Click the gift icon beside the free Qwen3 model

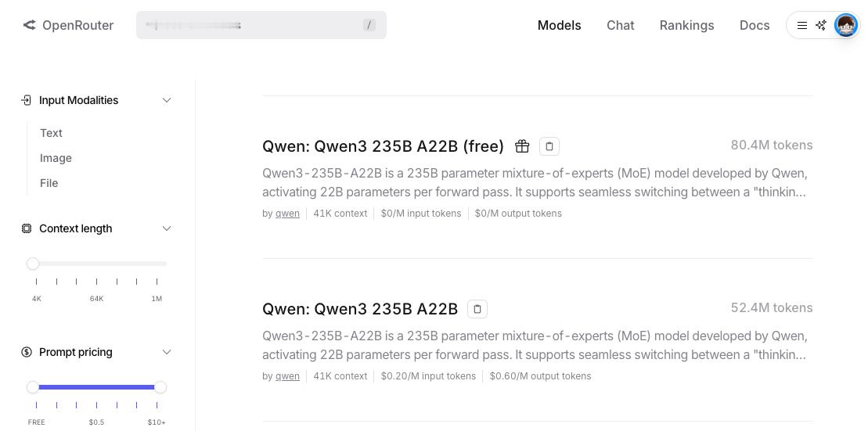tap(522, 146)
